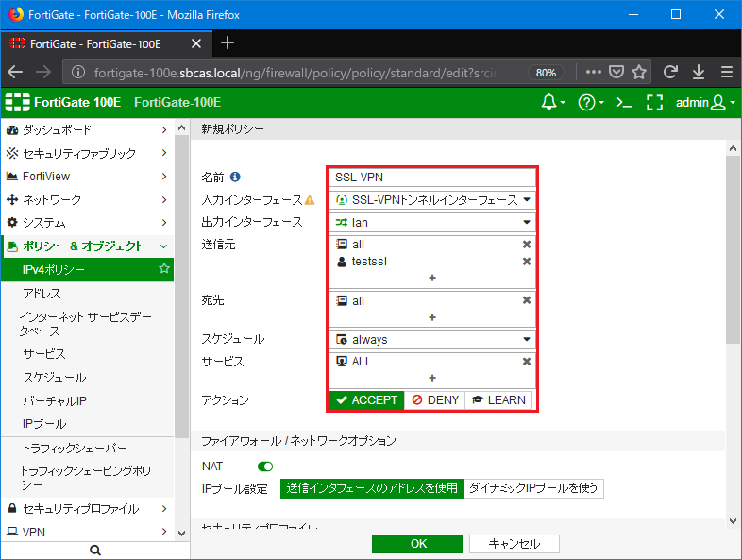Open the サービス sidebar item
Viewport: 742px width, 560px height.
pyautogui.click(x=87, y=353)
